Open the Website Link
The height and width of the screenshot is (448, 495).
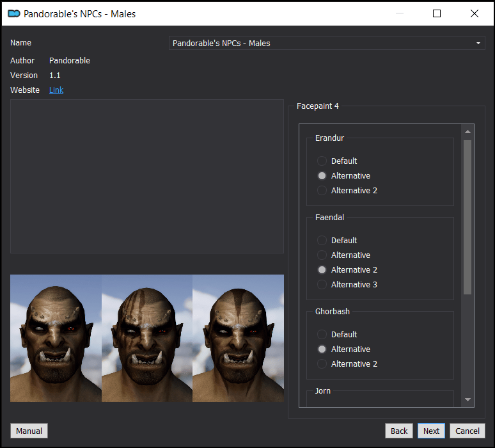tap(56, 90)
